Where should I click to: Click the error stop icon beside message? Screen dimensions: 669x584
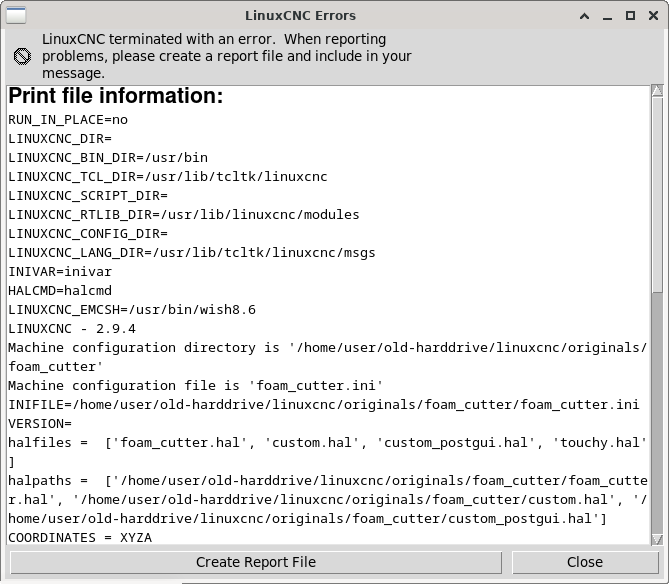[x=22, y=56]
